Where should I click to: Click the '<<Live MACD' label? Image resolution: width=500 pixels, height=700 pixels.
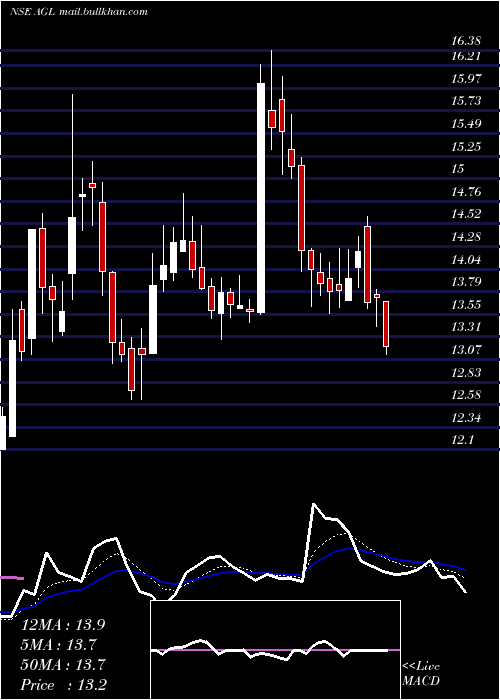(x=421, y=674)
